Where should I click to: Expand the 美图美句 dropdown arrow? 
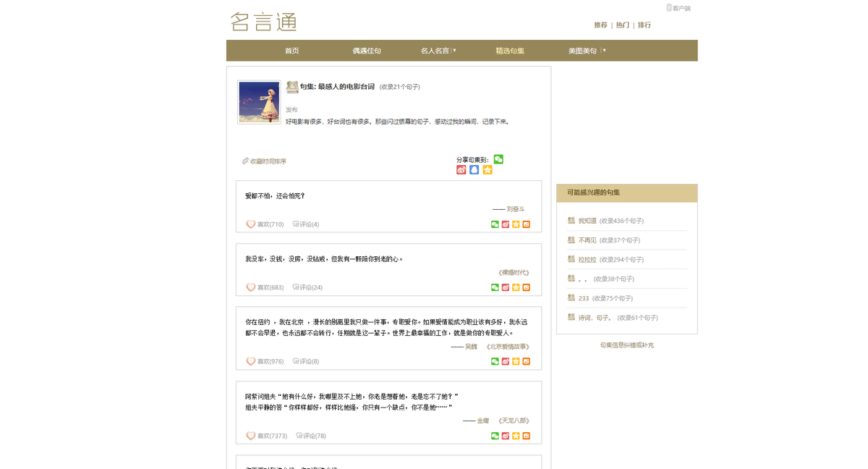(x=604, y=50)
